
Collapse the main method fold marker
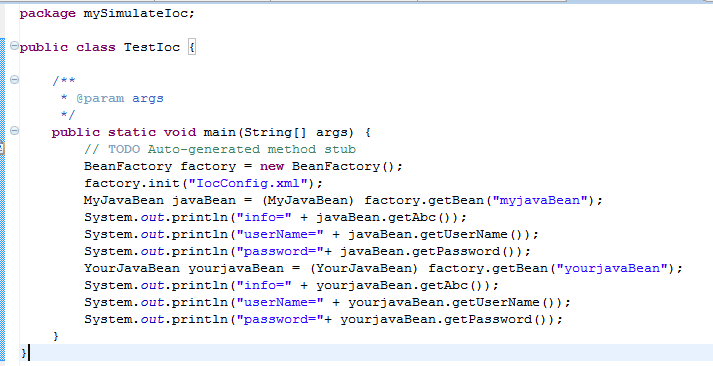click(x=14, y=131)
